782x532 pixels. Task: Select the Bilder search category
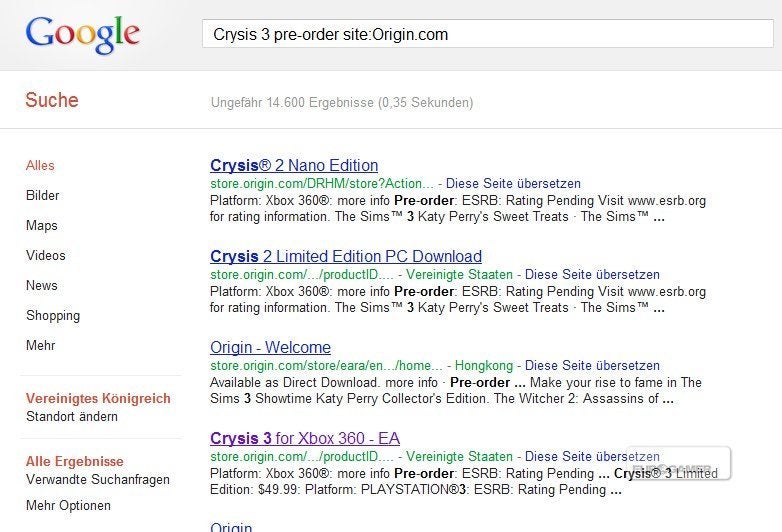tap(42, 195)
